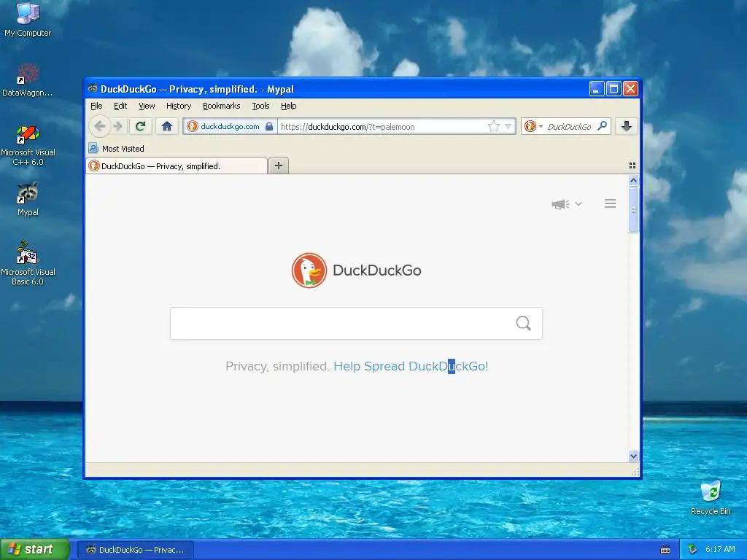The height and width of the screenshot is (560, 747).
Task: Go back with the back arrow button
Action: [x=99, y=126]
